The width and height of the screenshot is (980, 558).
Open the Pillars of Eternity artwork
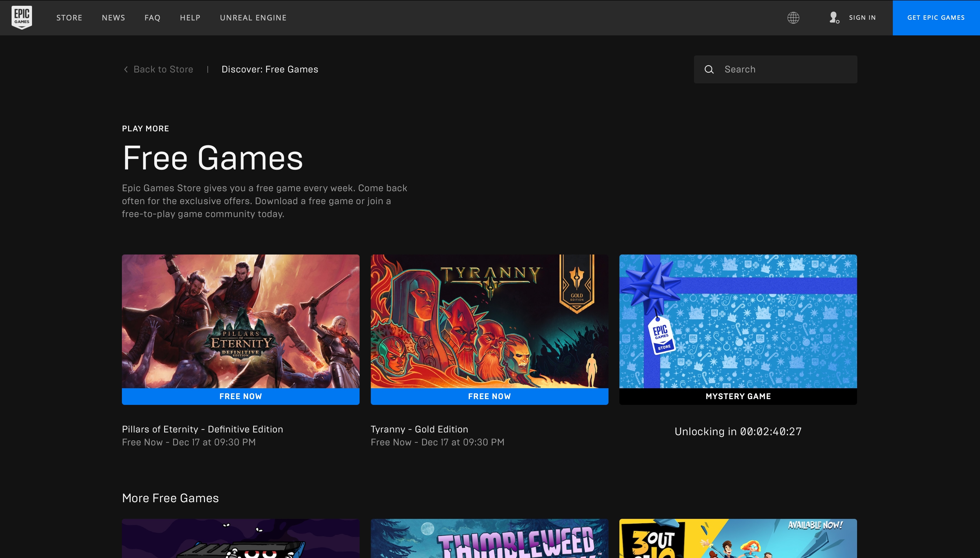[x=240, y=321]
